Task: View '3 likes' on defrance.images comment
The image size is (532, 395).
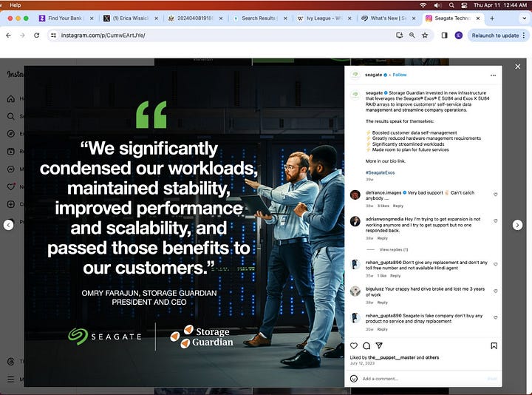Action: click(x=383, y=206)
